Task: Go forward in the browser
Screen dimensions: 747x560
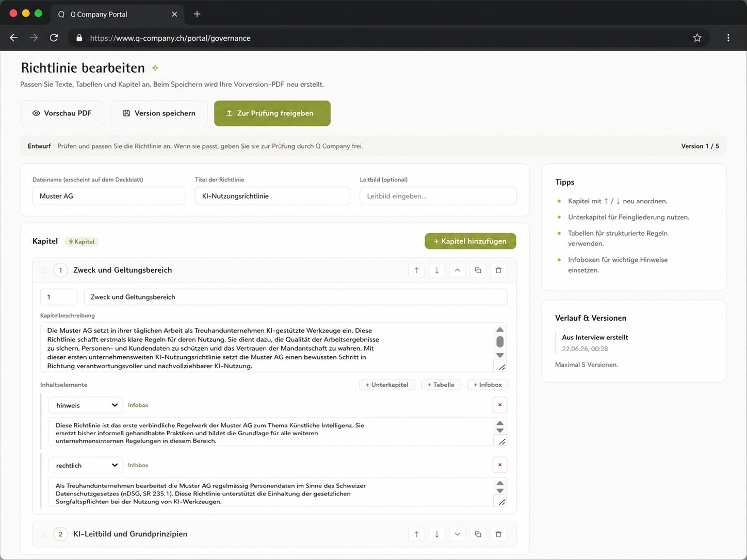Action: [x=34, y=38]
